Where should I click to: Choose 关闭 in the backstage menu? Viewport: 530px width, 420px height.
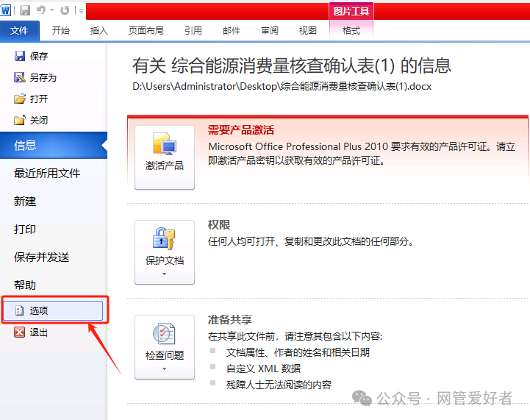[x=39, y=120]
